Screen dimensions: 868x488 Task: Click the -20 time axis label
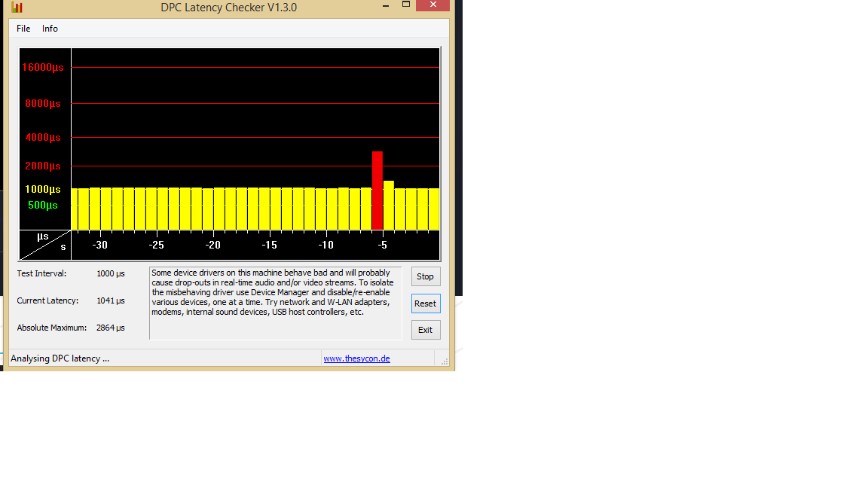(x=212, y=245)
